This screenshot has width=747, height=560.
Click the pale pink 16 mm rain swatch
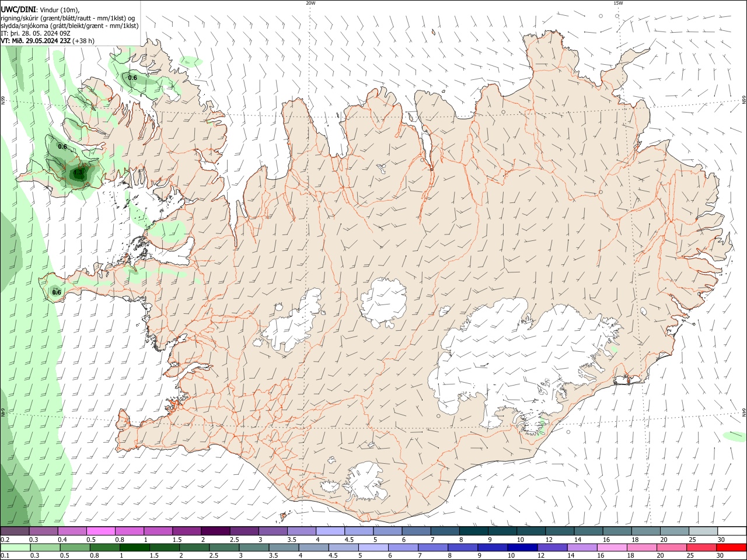[x=612, y=548]
